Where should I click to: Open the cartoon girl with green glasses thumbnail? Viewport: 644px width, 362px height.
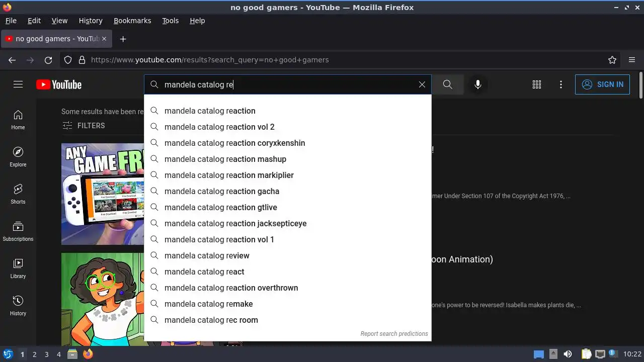103,300
